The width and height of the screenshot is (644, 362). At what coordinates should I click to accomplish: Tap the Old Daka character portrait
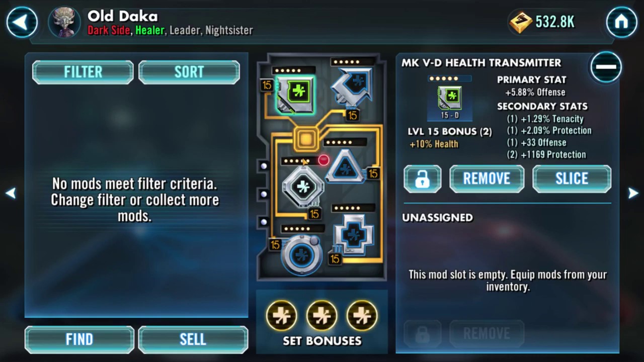65,23
